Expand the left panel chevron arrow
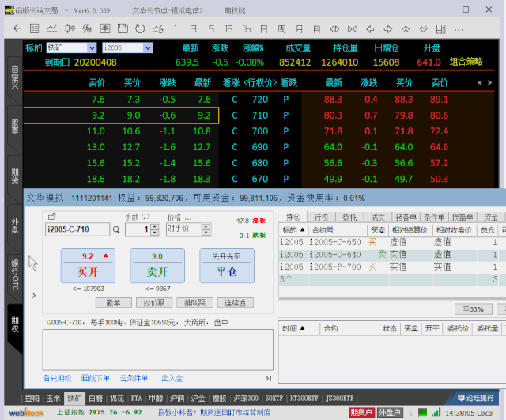 (x=34, y=295)
